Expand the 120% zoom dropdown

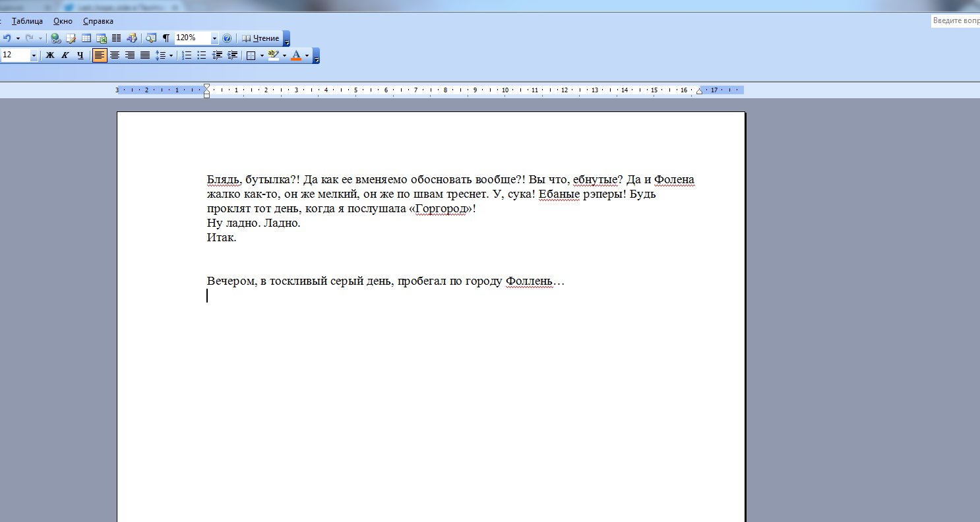pos(214,38)
